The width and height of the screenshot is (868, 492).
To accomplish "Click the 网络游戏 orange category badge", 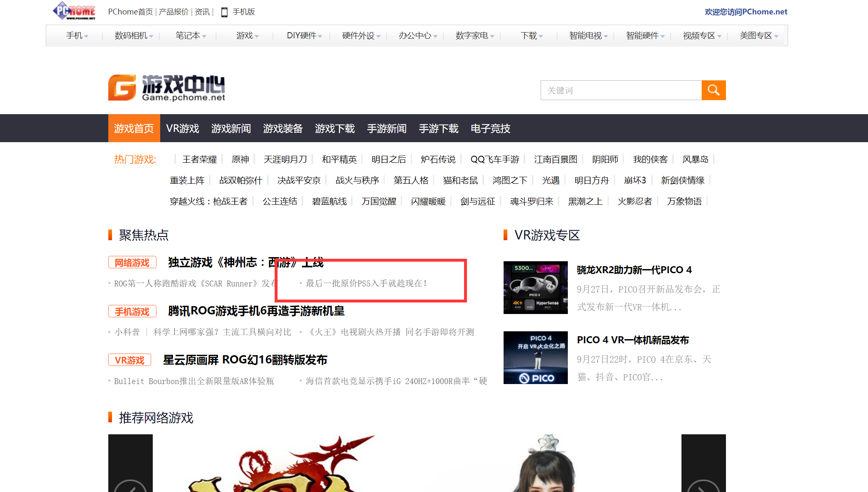I will click(132, 262).
